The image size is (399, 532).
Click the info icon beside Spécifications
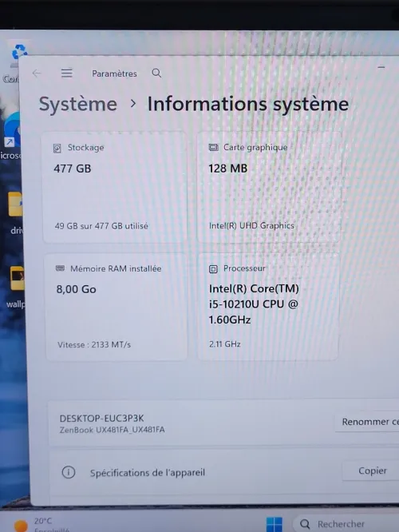coord(69,472)
